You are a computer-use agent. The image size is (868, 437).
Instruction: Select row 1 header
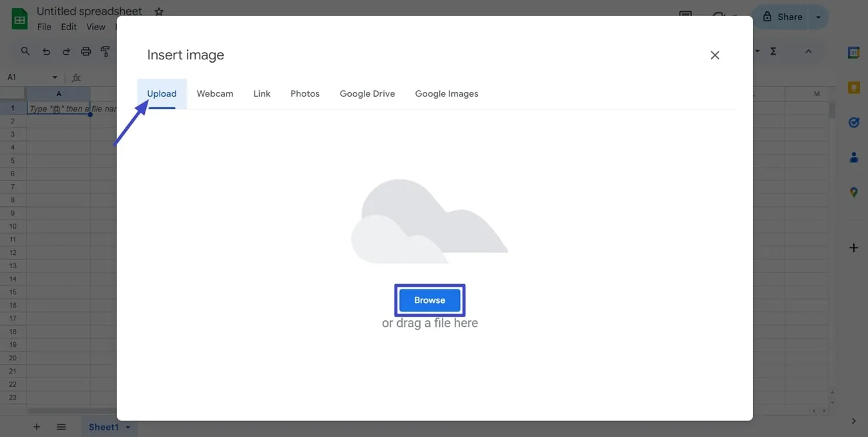point(13,108)
